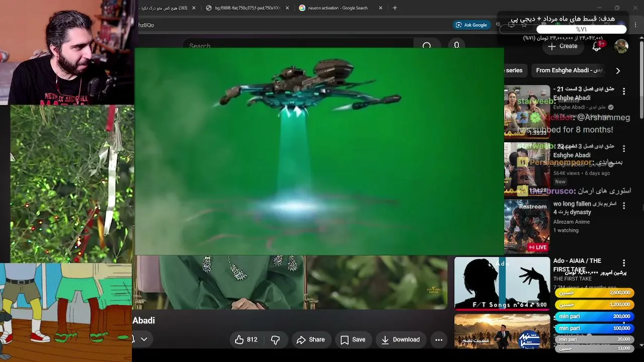
Task: Close the bg,f8f8f8-flat image tab
Action: (287, 8)
